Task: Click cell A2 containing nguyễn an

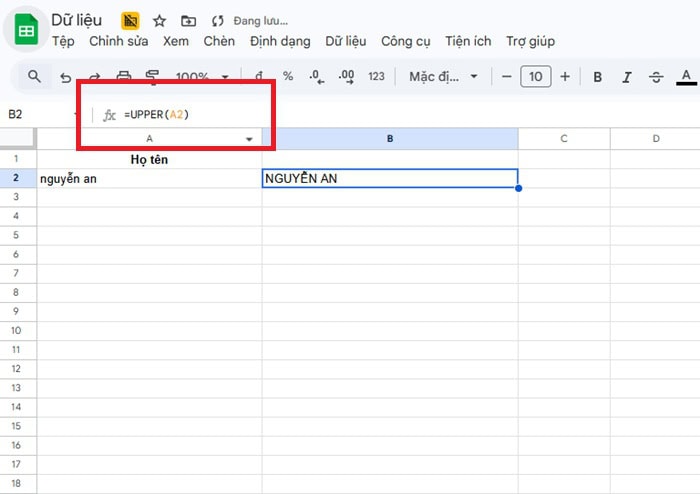Action: coord(149,179)
